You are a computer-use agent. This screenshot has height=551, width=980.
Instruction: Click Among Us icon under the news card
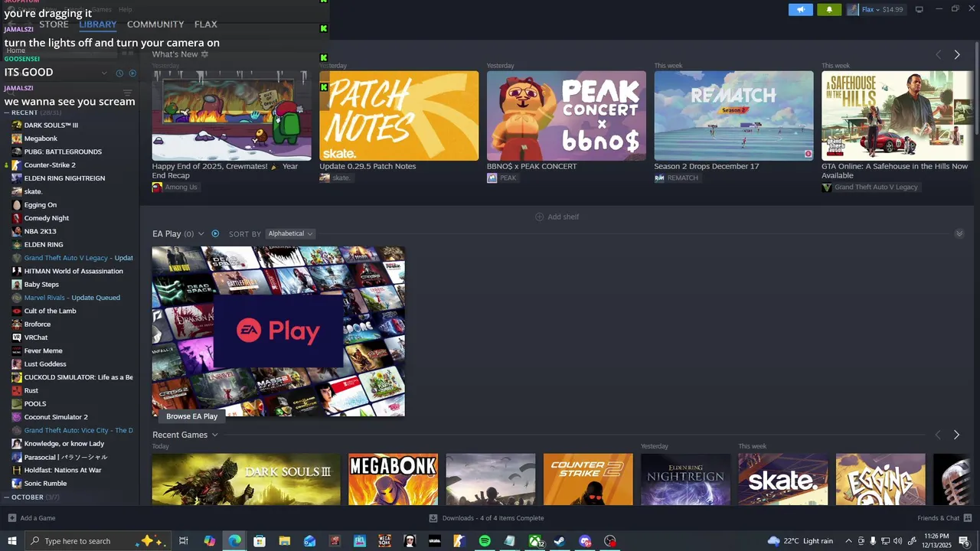(x=157, y=187)
